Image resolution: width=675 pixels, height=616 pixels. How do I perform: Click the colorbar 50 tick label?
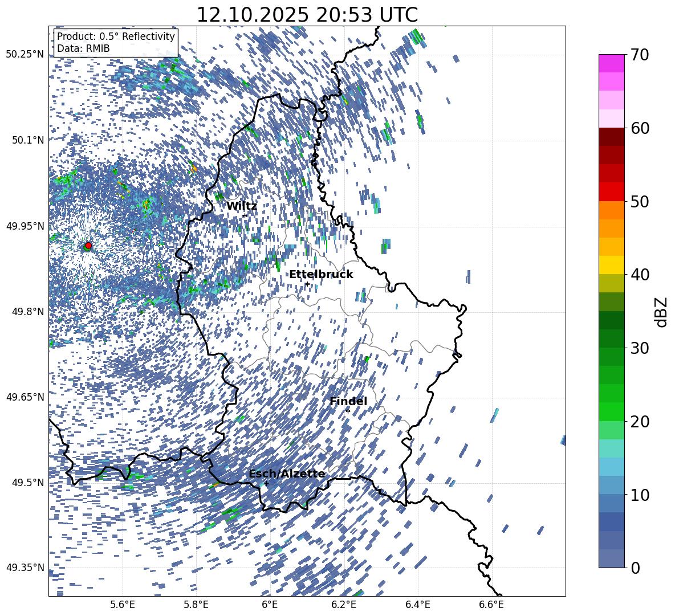640,201
